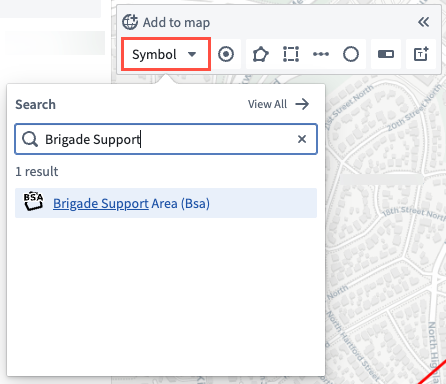Click the '18th Street North' map label
This screenshot has height=384, width=446.
point(413,213)
